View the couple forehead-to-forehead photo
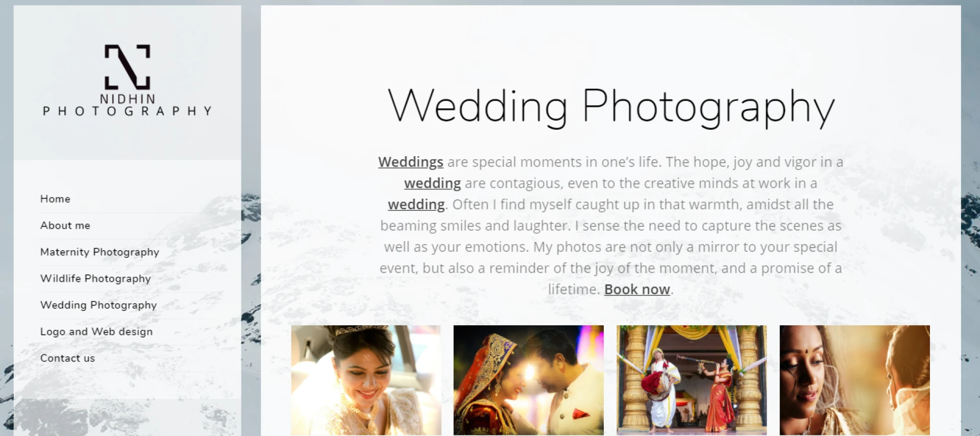This screenshot has width=980, height=436. pos(528,380)
